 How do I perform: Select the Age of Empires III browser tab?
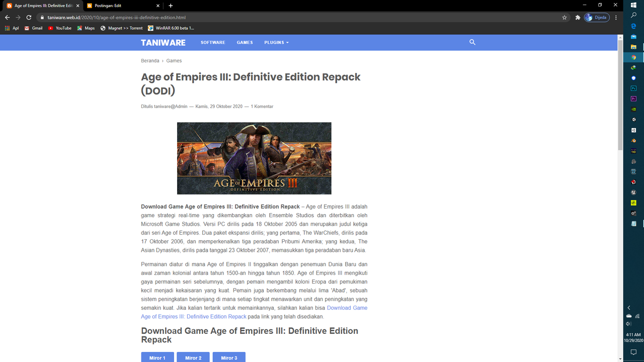pyautogui.click(x=43, y=6)
